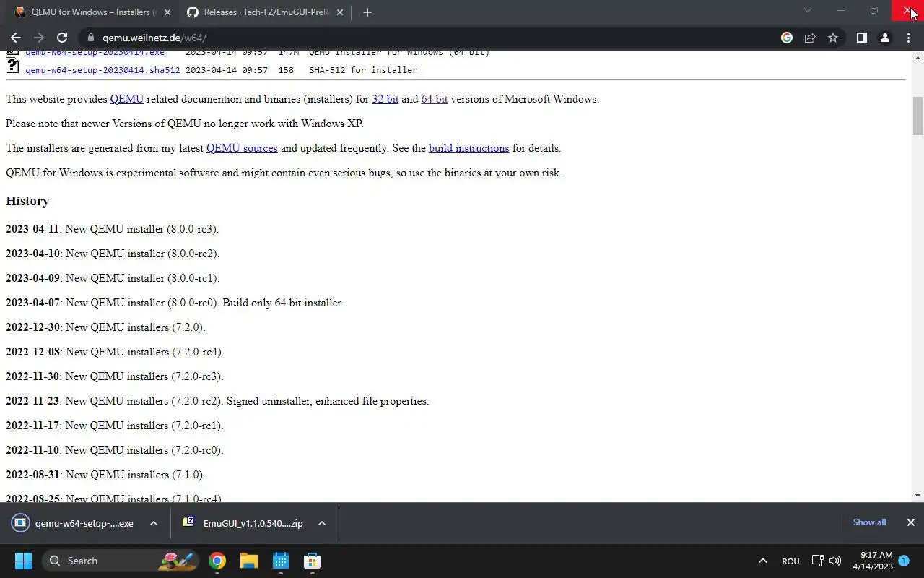The height and width of the screenshot is (578, 924).
Task: Switch ROU input language
Action: [790, 561]
